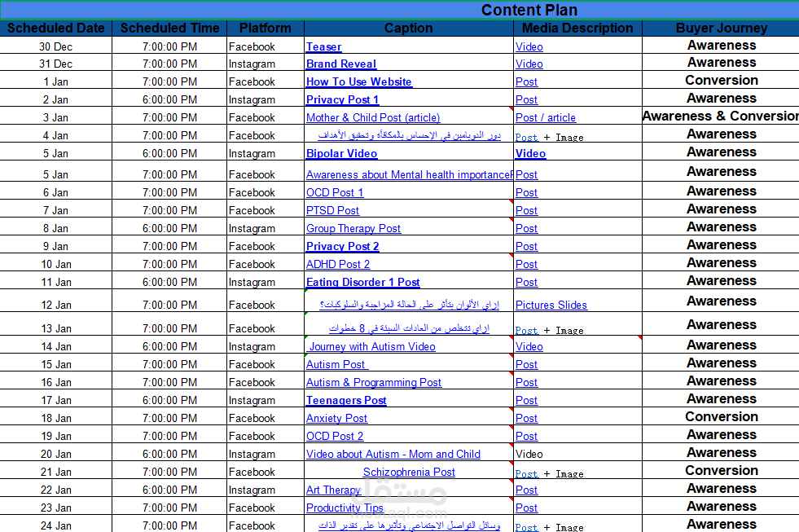
Task: Click Awareness about Mental health importance link
Action: click(x=409, y=175)
